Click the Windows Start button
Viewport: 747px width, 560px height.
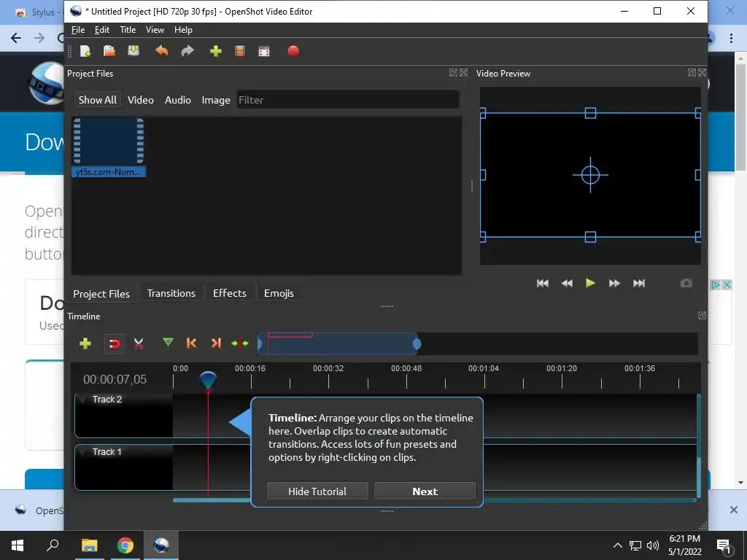(18, 545)
